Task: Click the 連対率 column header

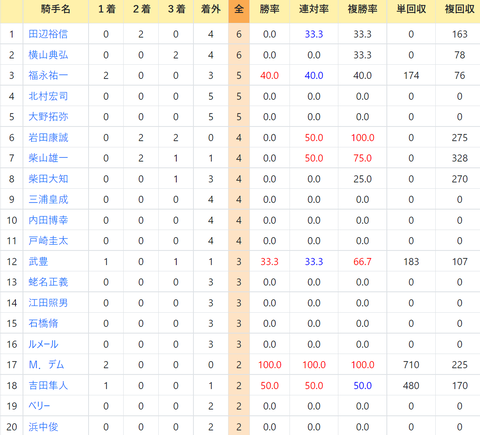Action: [314, 9]
